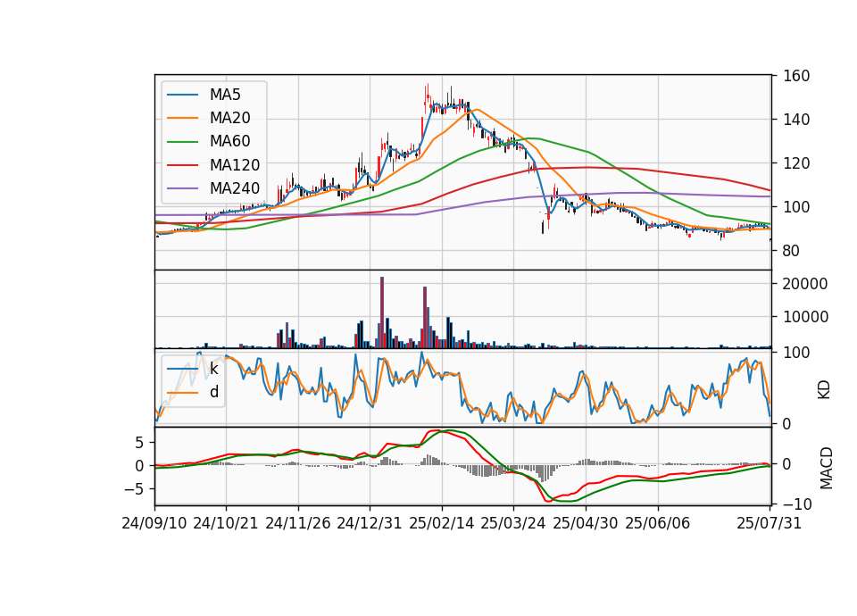The height and width of the screenshot is (616, 857).
Task: Click the 24/11/26 date axis label
Action: coord(298,523)
